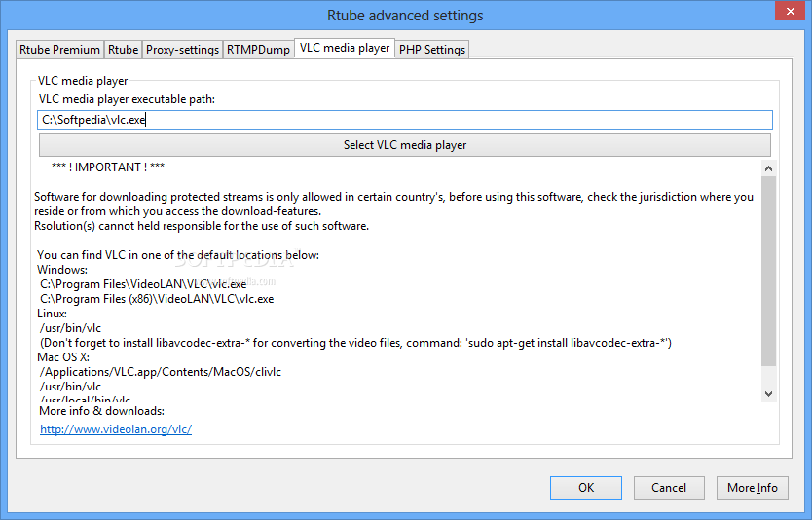Click 'You can find VLC in one of the default locations' text
Image resolution: width=812 pixels, height=520 pixels.
point(178,255)
